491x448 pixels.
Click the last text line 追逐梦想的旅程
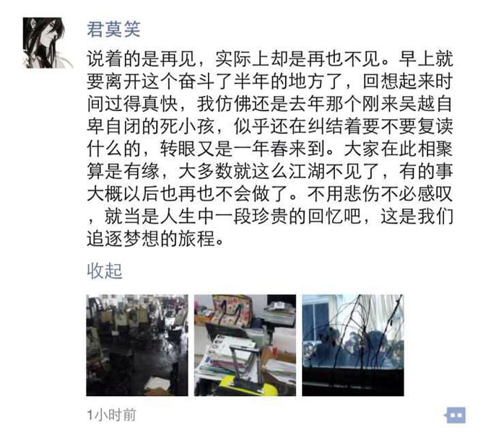pos(156,239)
